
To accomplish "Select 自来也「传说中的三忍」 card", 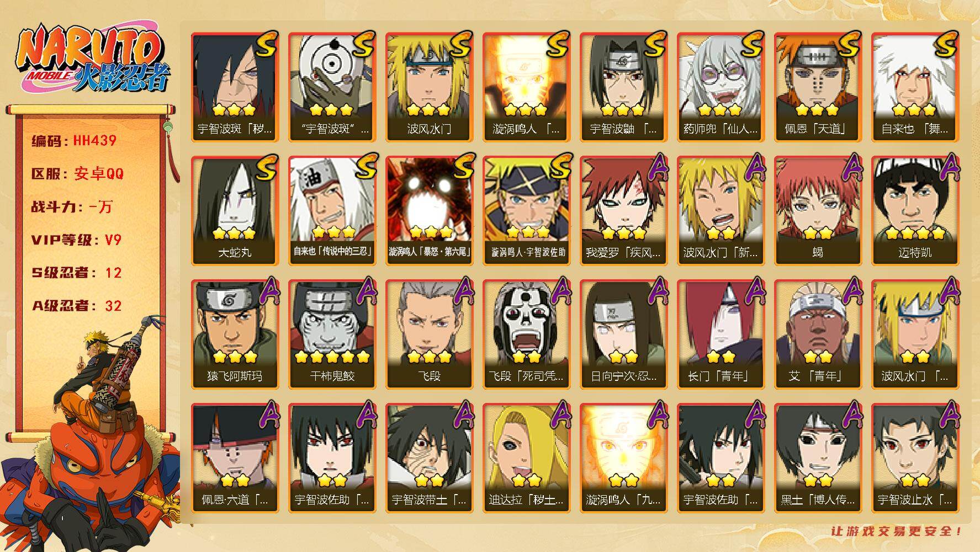I will point(332,211).
